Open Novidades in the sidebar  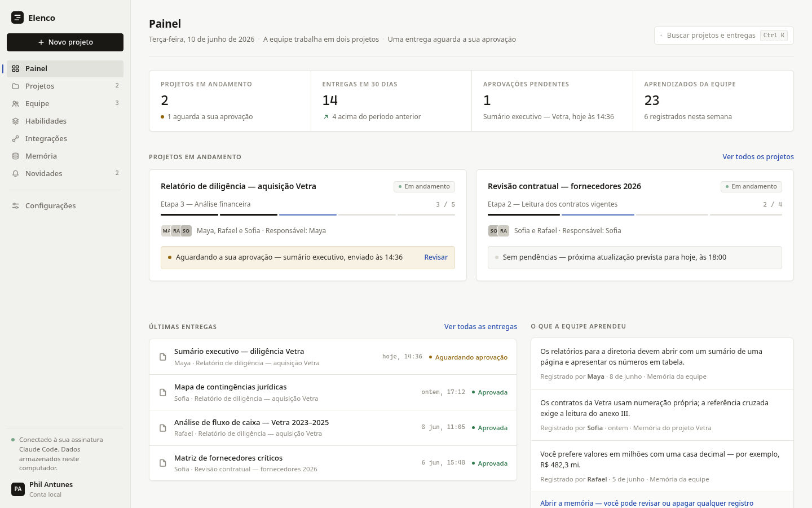65,174
